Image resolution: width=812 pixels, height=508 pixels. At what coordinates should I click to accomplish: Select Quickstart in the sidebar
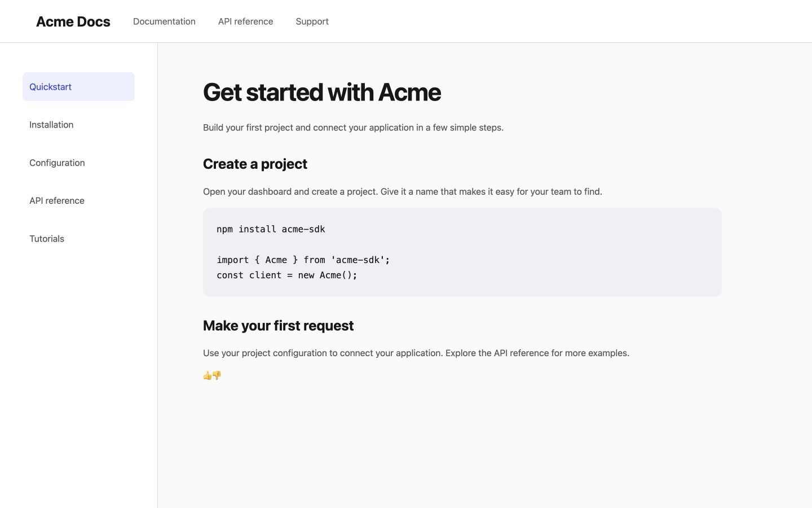[x=78, y=86]
